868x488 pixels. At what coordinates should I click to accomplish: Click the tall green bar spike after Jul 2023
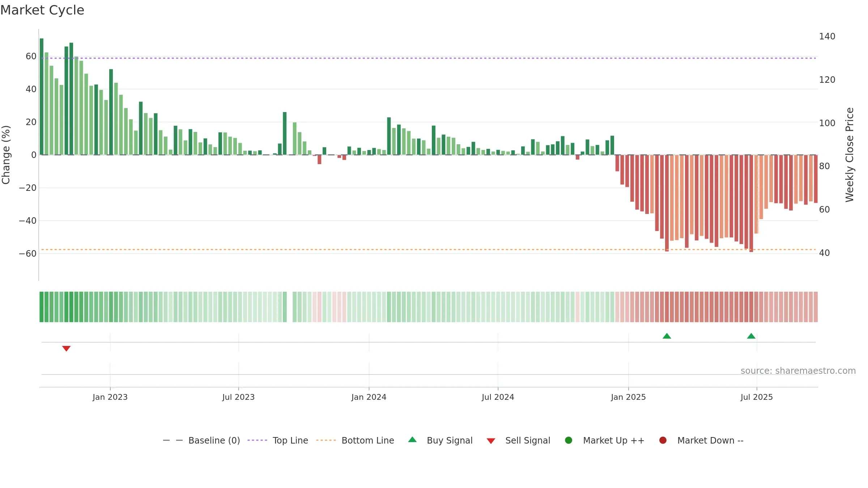(x=285, y=133)
